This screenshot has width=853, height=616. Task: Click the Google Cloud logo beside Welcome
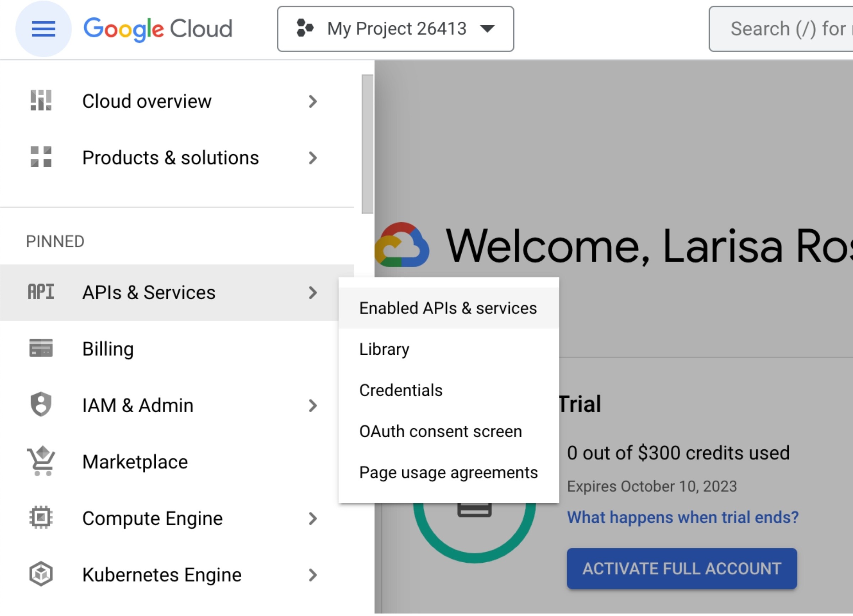(x=402, y=245)
